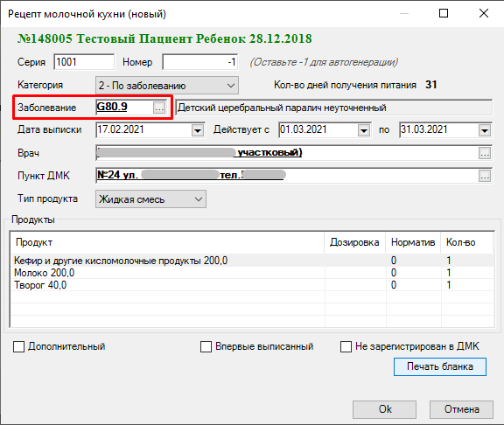
Task: Click the Норматив cell of the Молоко row
Action: point(413,273)
